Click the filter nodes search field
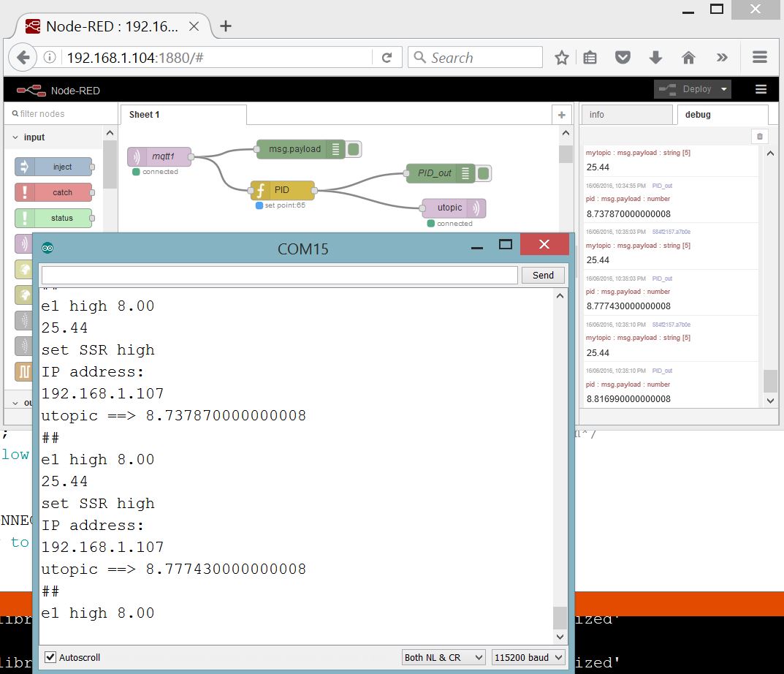This screenshot has width=784, height=674. (60, 113)
